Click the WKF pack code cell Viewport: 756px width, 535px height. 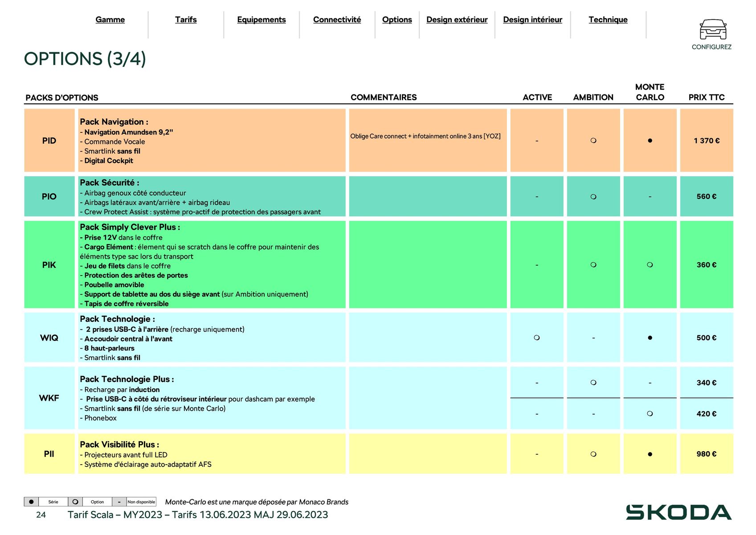[x=49, y=398]
